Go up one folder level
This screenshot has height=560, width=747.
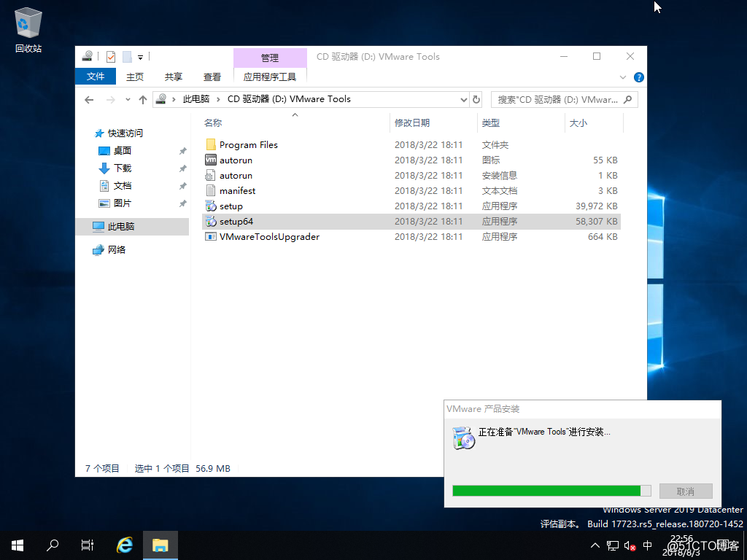tap(143, 99)
